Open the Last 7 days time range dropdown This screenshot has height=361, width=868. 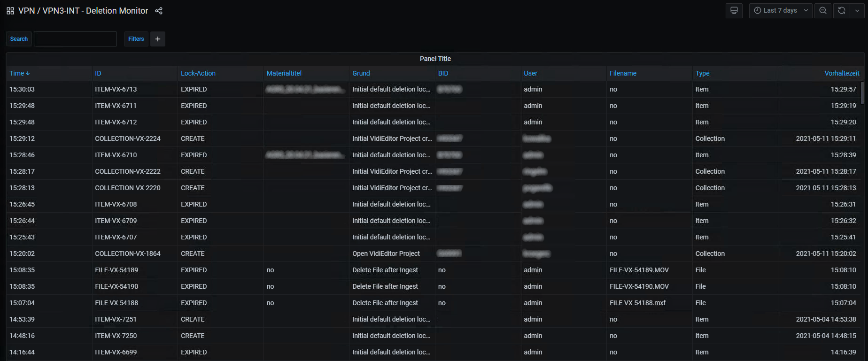tap(781, 10)
